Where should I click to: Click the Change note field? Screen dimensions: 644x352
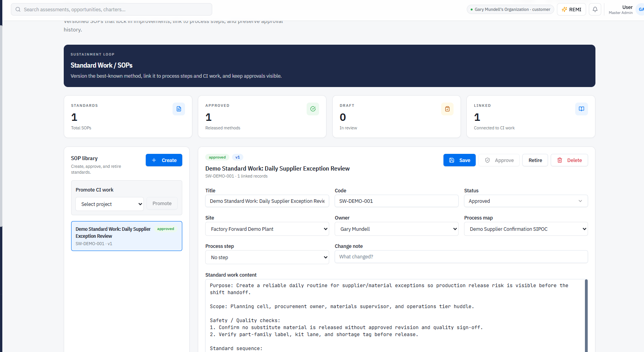coord(461,257)
